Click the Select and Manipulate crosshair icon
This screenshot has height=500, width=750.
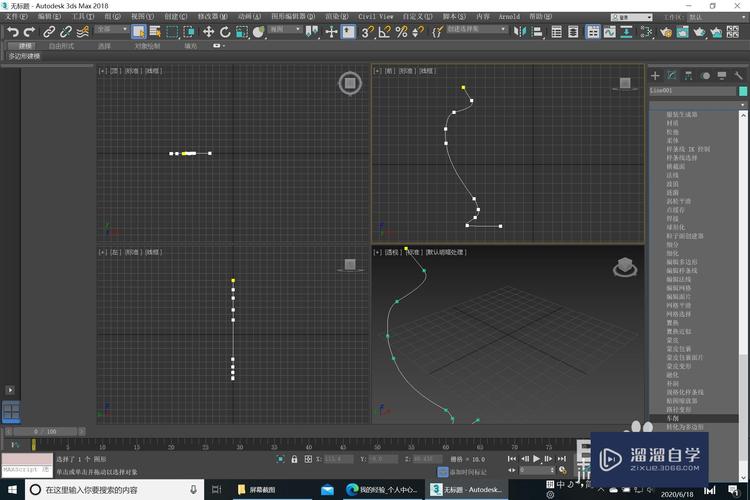(x=331, y=32)
